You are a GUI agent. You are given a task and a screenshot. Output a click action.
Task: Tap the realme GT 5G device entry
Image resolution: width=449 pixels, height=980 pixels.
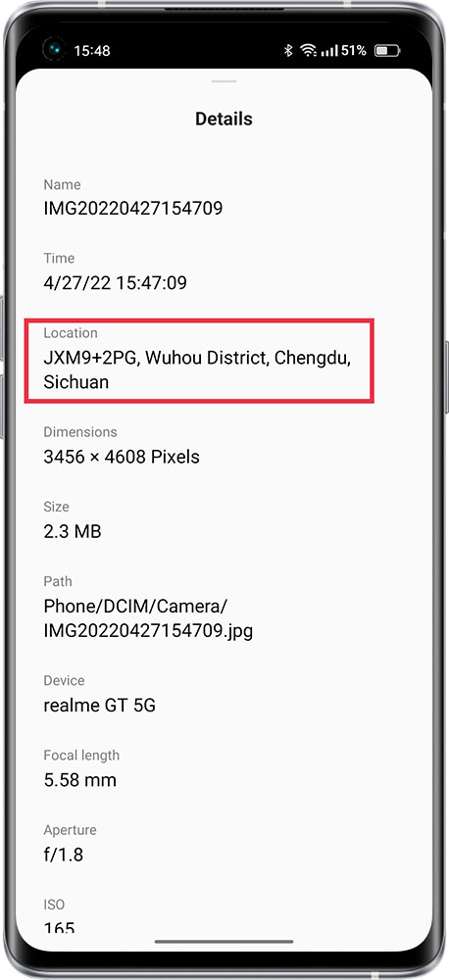[x=99, y=706]
